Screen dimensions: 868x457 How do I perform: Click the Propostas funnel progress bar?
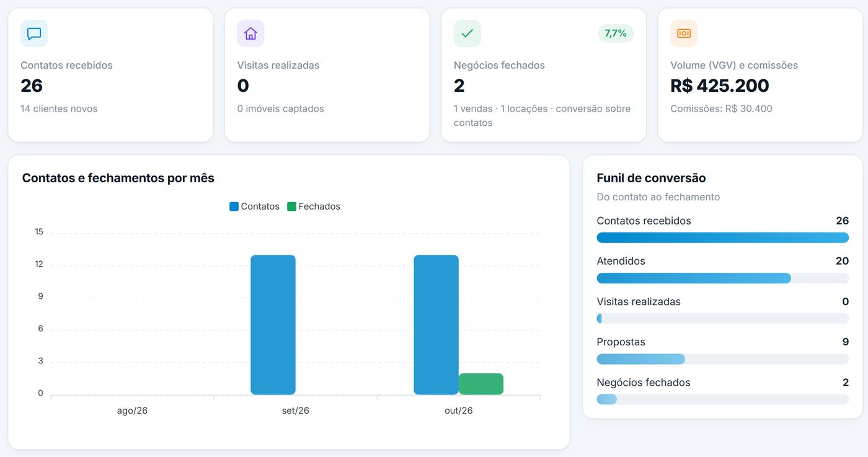pyautogui.click(x=722, y=359)
